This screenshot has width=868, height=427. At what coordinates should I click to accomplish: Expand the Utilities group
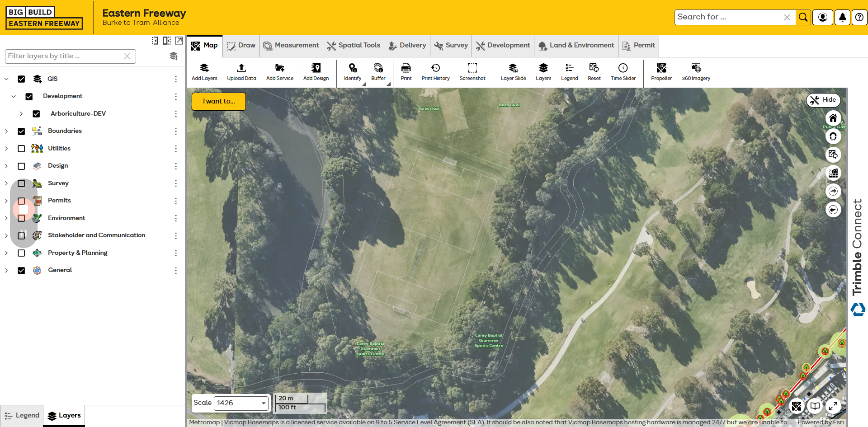click(x=6, y=149)
